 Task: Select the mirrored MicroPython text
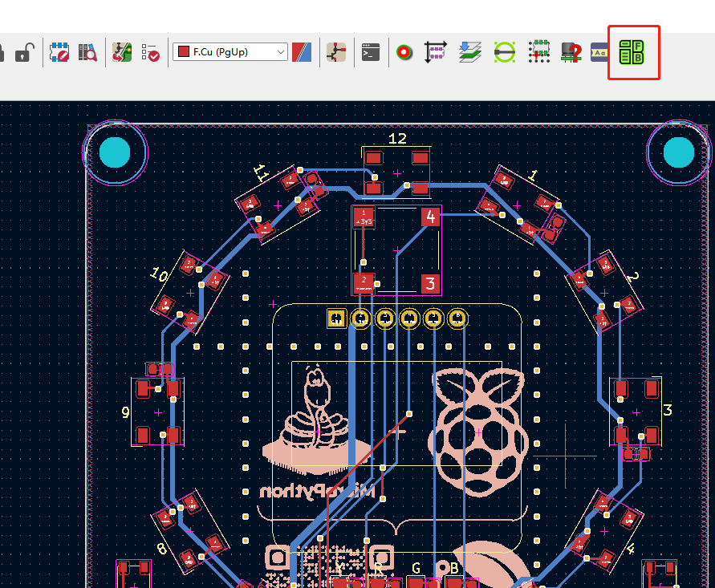(x=317, y=491)
